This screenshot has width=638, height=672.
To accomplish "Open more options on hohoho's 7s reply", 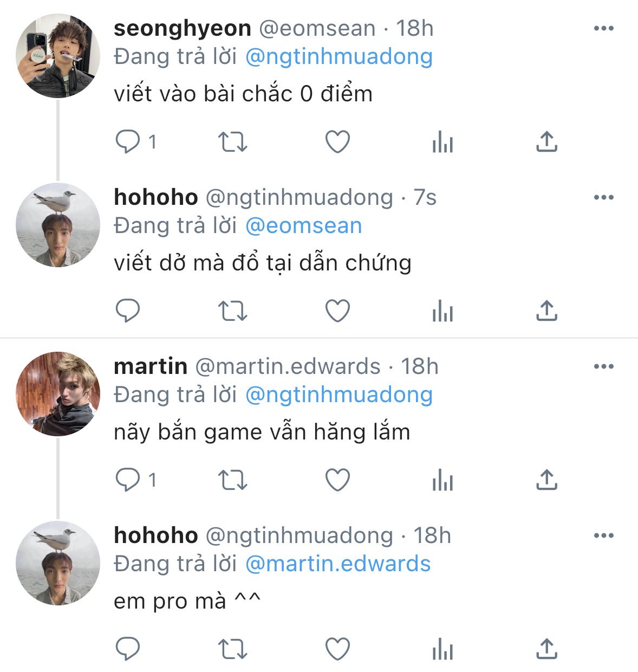I will tap(603, 197).
